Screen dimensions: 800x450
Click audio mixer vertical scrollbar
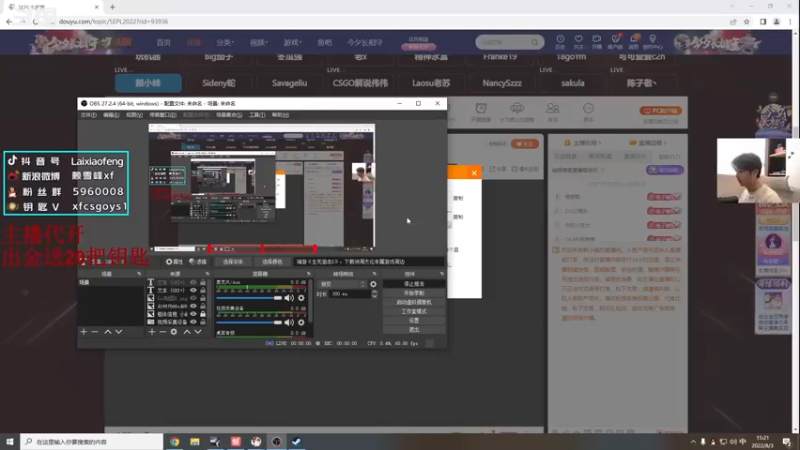(310, 301)
